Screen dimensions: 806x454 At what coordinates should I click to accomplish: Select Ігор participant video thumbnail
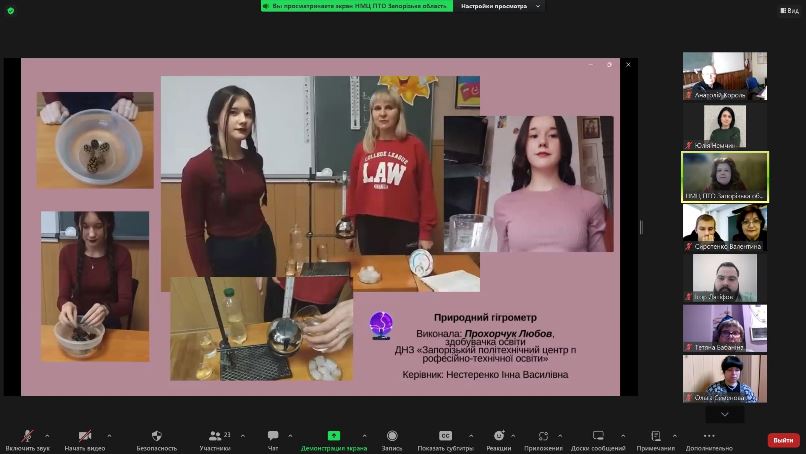click(x=725, y=278)
